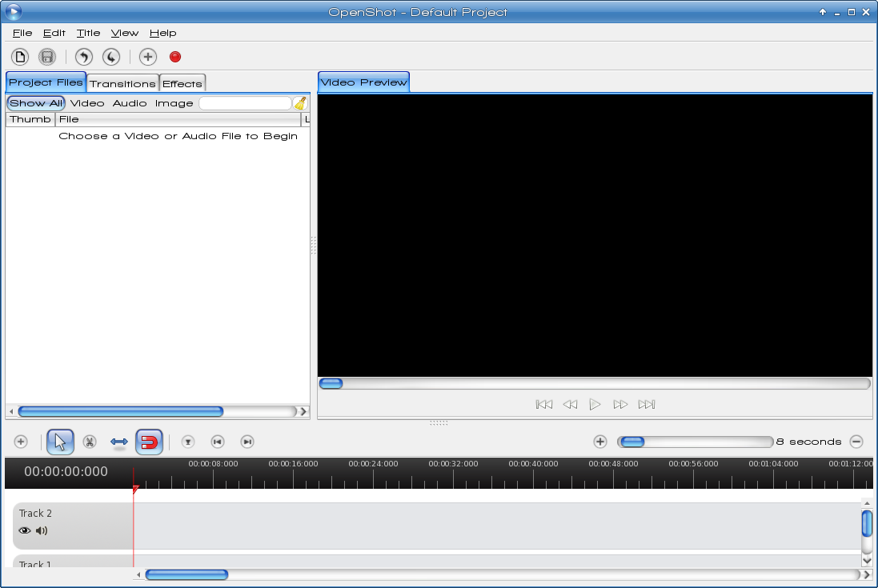Click the timeline vertical scroll down arrow

point(867,561)
